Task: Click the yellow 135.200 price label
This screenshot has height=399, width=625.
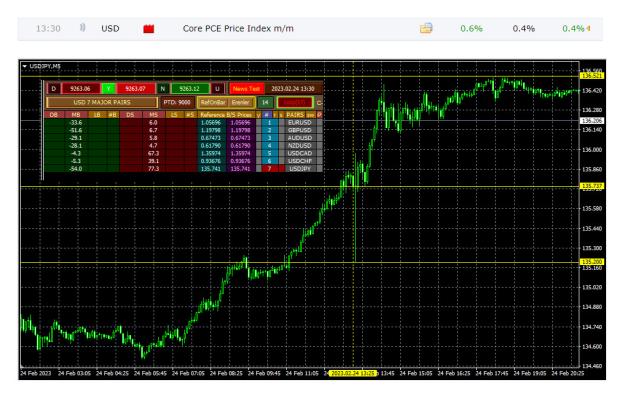Action: pyautogui.click(x=592, y=262)
